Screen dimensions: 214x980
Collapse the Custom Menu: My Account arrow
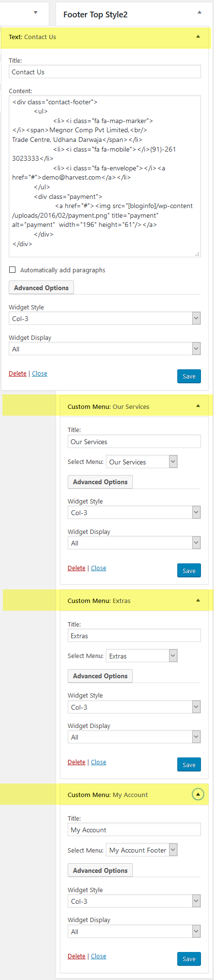coord(198,794)
